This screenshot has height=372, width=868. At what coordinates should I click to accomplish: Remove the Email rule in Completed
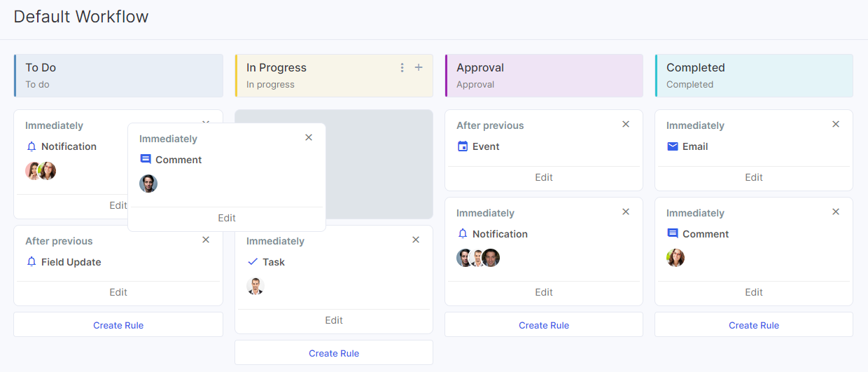point(835,124)
